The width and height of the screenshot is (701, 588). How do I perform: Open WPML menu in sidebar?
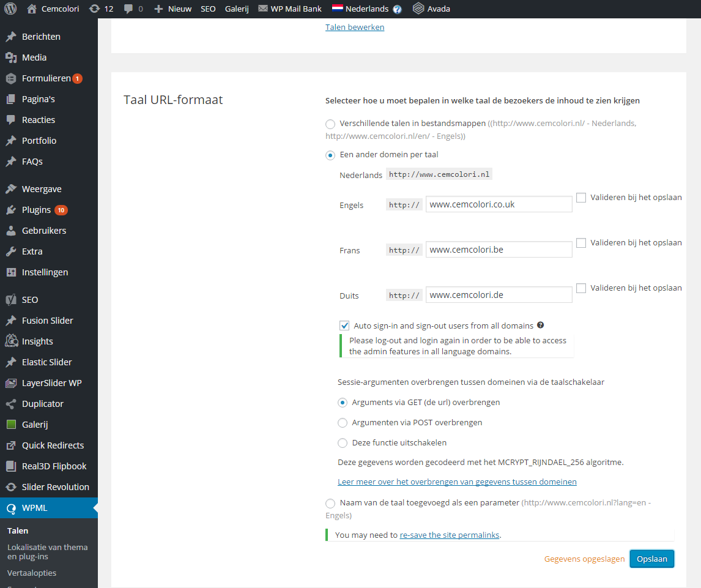pos(49,508)
